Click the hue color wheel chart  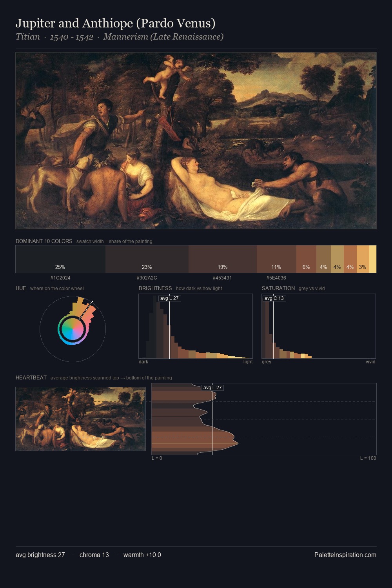(73, 328)
